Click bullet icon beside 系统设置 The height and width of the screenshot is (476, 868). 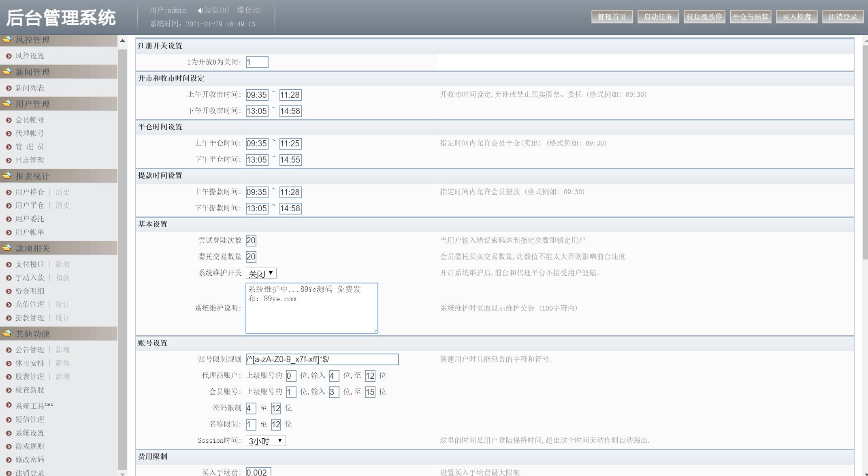coord(9,433)
